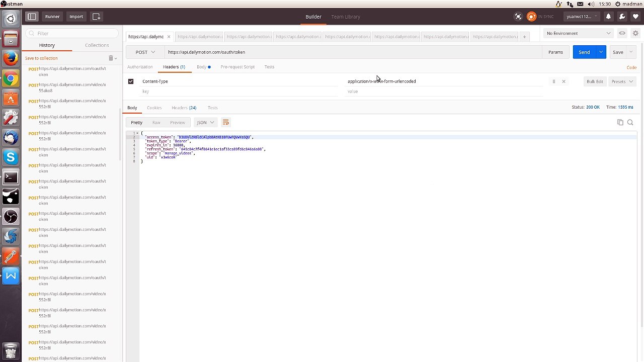Delete the Content-Type header row
This screenshot has width=644, height=362.
coord(563,81)
